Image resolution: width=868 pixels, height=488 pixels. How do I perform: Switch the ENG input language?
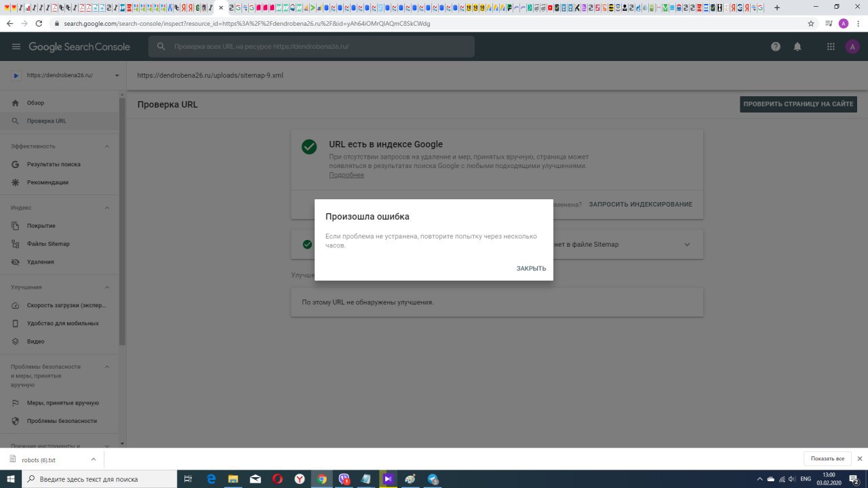click(x=806, y=479)
